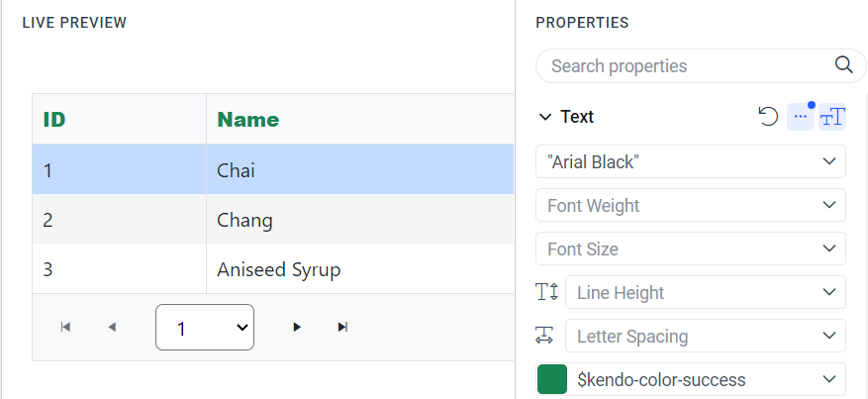868x399 pixels.
Task: Sort by the Name column header
Action: (x=248, y=120)
